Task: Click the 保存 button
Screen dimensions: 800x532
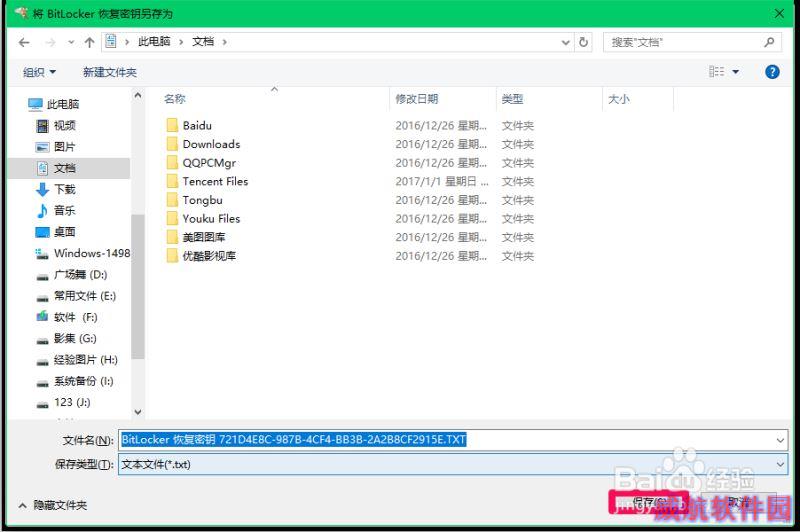Action: click(649, 502)
